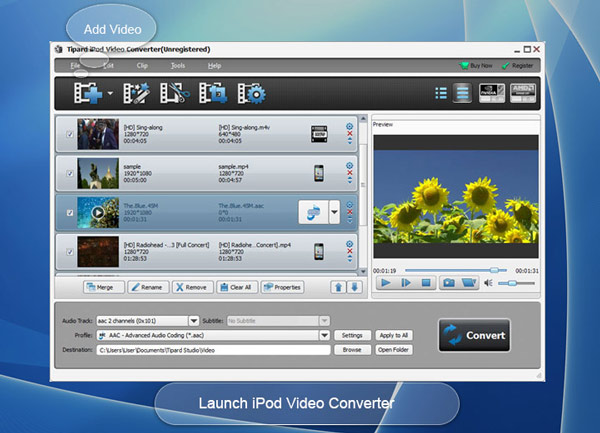This screenshot has width=600, height=433.
Task: Click the Add Video filmstrip icon
Action: pyautogui.click(x=88, y=93)
